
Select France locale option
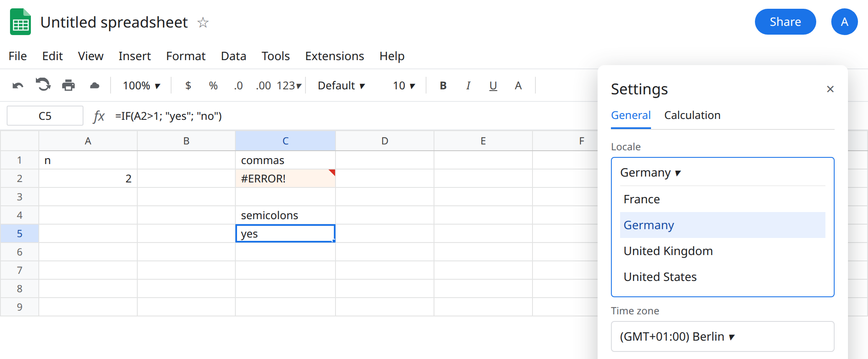click(722, 199)
